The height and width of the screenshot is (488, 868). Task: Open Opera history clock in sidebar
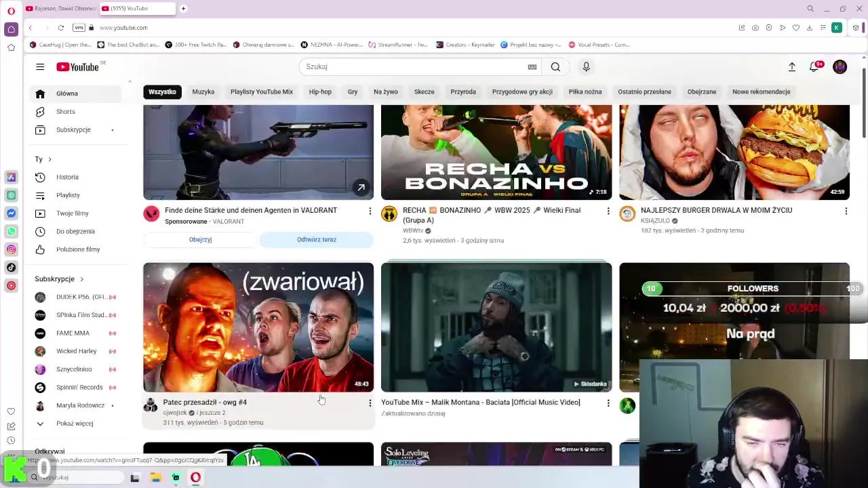pos(11,441)
